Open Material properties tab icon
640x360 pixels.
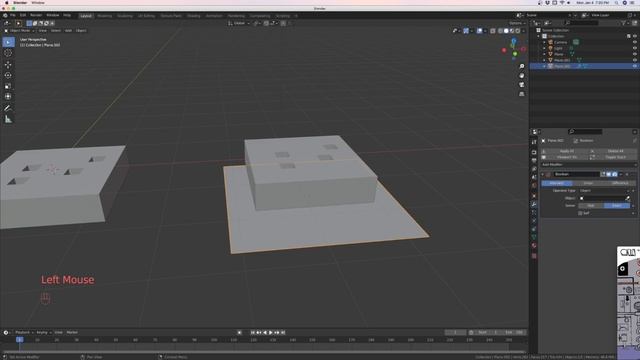pyautogui.click(x=534, y=245)
